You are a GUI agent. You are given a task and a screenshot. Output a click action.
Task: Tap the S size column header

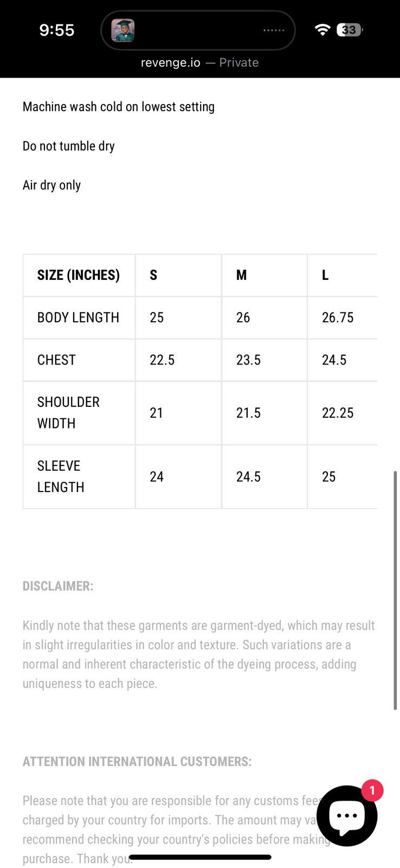[178, 275]
